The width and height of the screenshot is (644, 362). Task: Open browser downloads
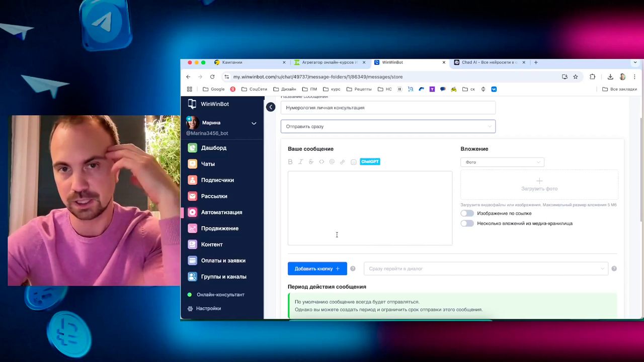point(610,77)
